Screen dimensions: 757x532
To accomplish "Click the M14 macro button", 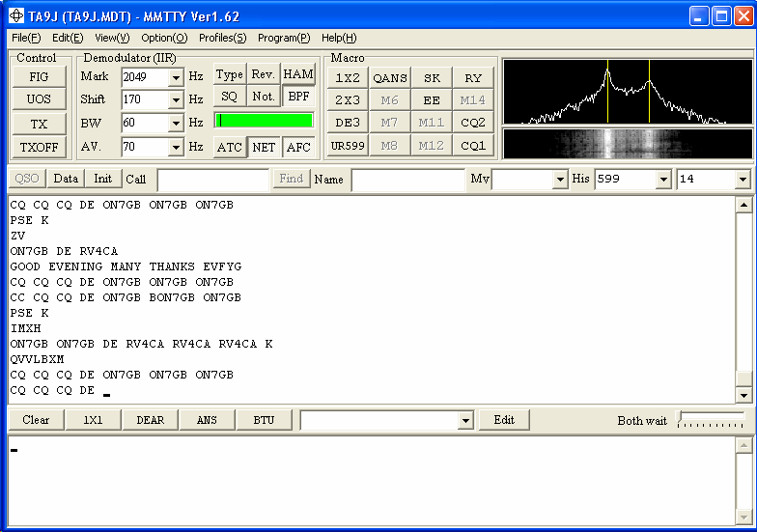I will (x=473, y=100).
